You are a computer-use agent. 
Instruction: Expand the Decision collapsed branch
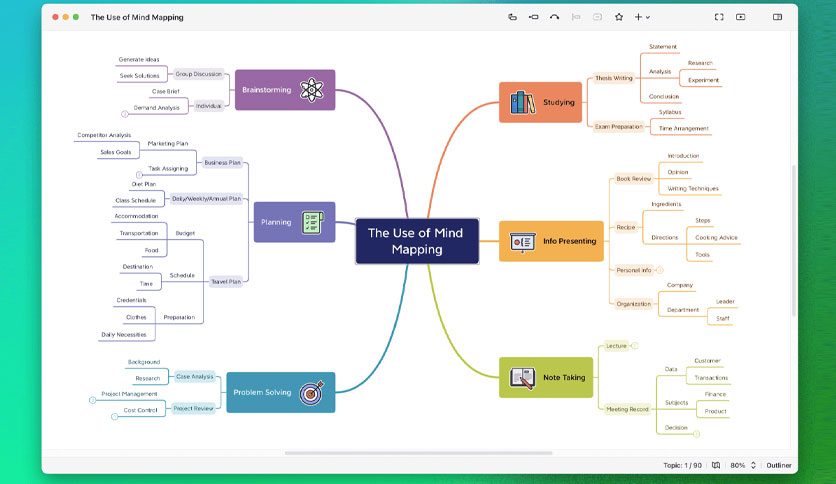coord(696,434)
